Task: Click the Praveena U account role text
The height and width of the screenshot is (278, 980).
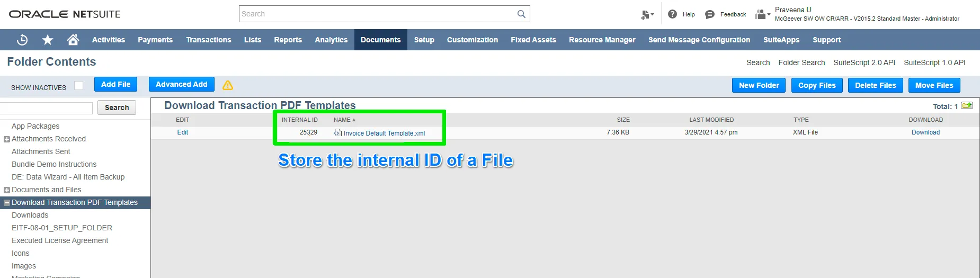Action: click(x=867, y=14)
